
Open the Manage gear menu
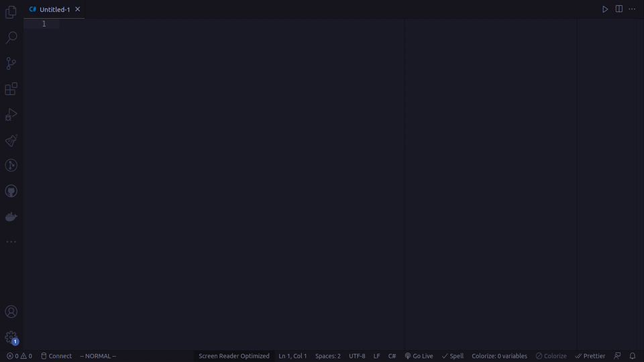(11, 337)
